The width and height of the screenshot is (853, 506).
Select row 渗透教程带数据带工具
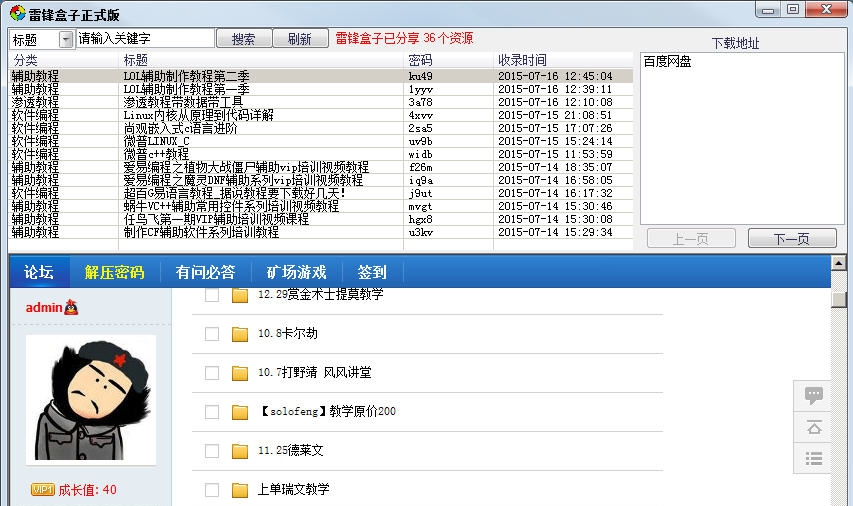click(x=321, y=102)
